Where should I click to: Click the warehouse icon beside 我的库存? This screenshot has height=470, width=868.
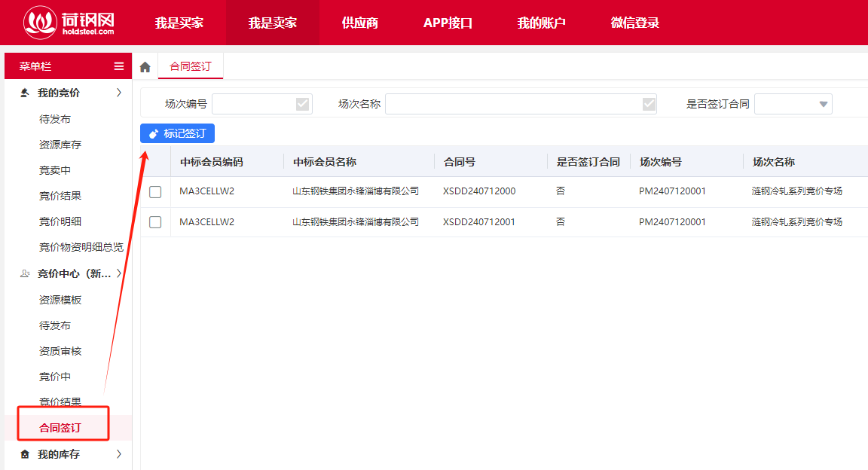point(25,454)
